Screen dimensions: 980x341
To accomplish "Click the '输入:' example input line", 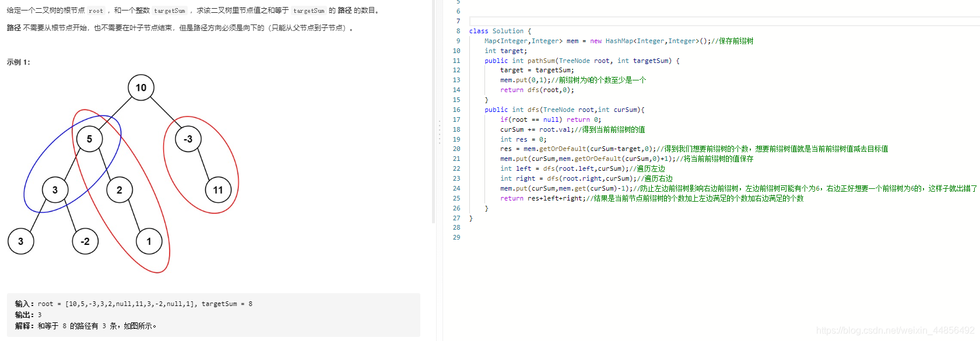I will click(x=134, y=304).
